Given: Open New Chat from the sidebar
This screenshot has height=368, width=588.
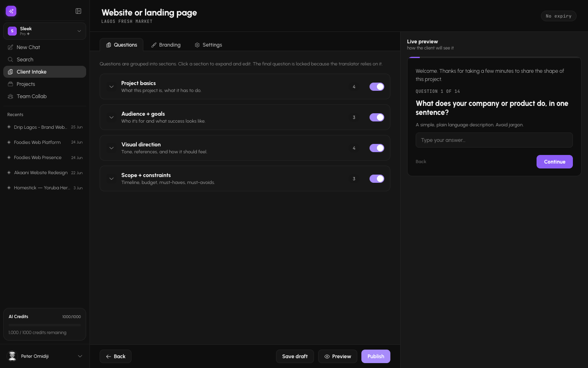Looking at the screenshot, I should pos(45,47).
